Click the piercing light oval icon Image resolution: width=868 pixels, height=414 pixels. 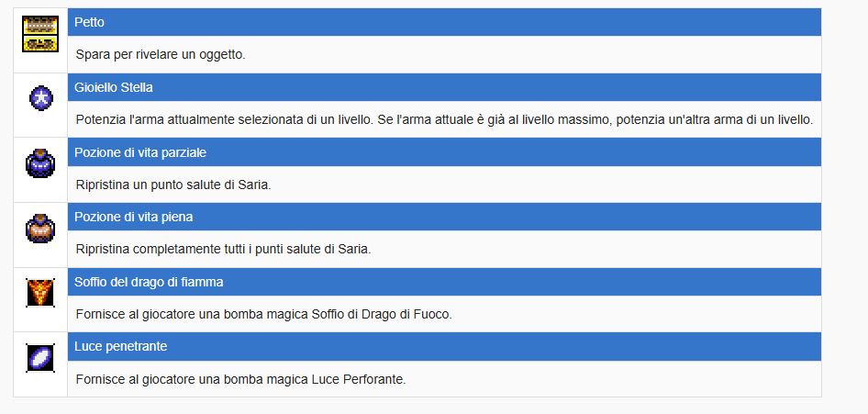coord(40,358)
